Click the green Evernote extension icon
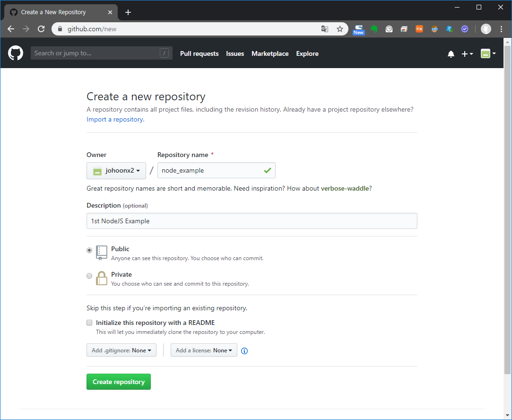 pos(374,29)
